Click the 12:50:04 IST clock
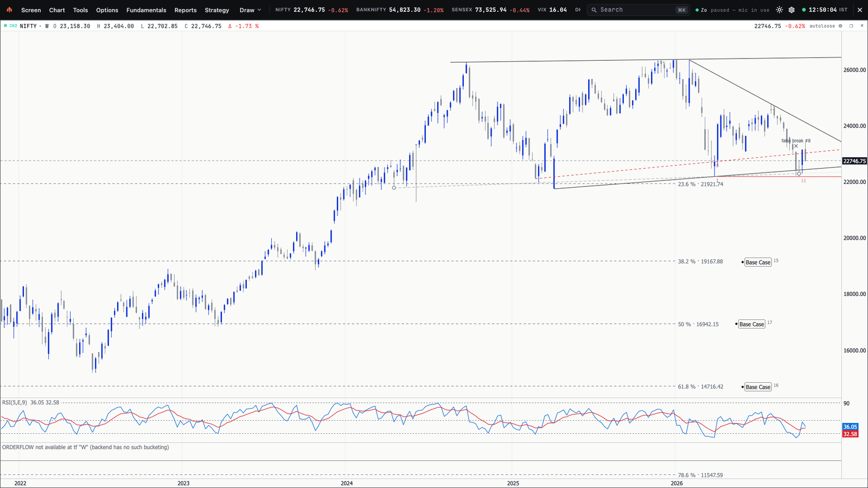This screenshot has height=488, width=868. (x=828, y=10)
